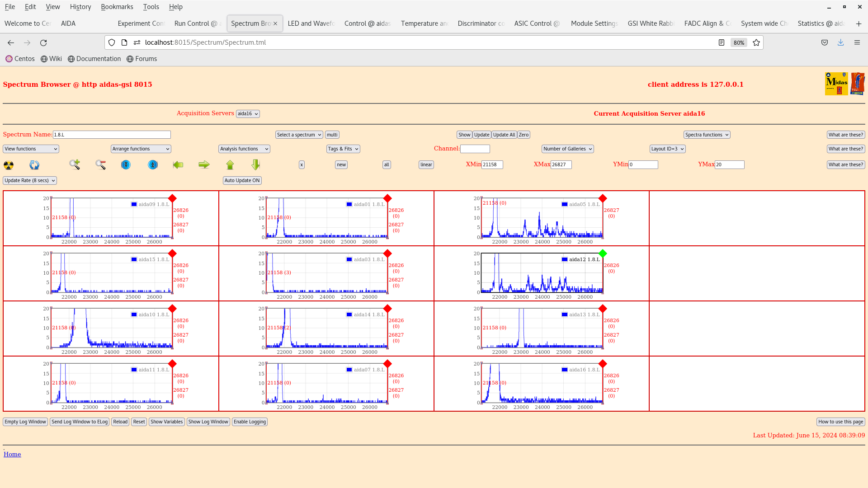The width and height of the screenshot is (868, 488).
Task: Click the green right arrow icon
Action: [x=204, y=164]
